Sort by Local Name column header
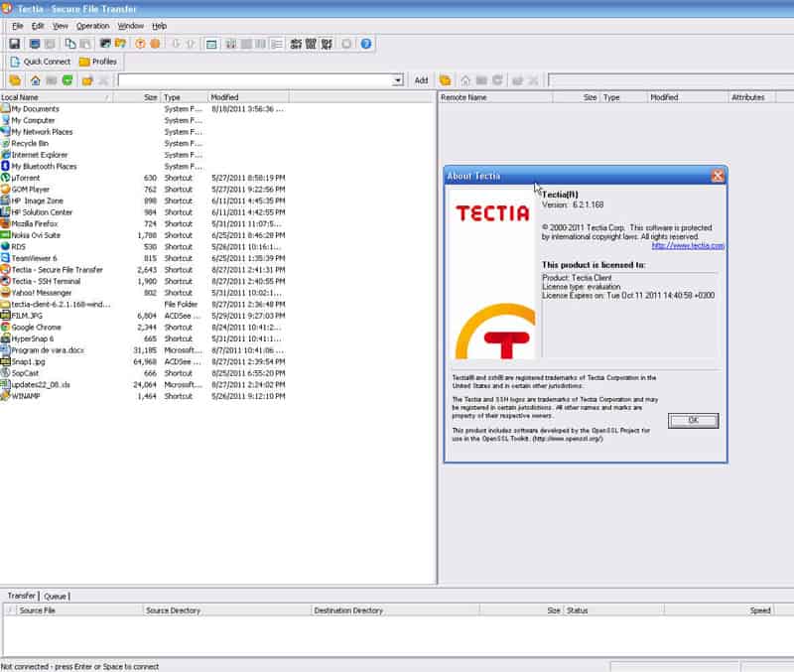Viewport: 794px width, 672px height. point(57,97)
